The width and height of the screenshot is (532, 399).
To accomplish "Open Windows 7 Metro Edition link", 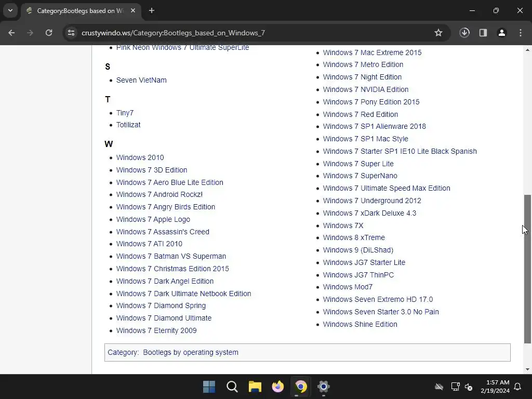I will click(x=363, y=64).
